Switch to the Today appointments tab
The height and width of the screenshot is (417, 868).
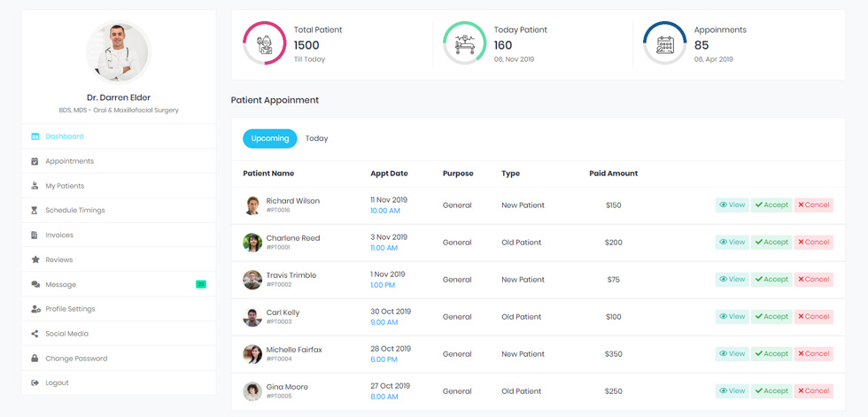(317, 138)
